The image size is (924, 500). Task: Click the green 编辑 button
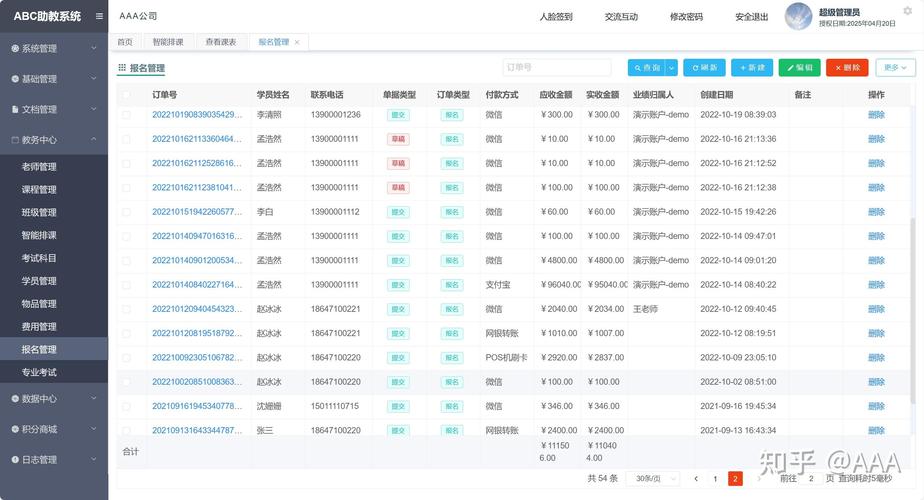pos(800,68)
